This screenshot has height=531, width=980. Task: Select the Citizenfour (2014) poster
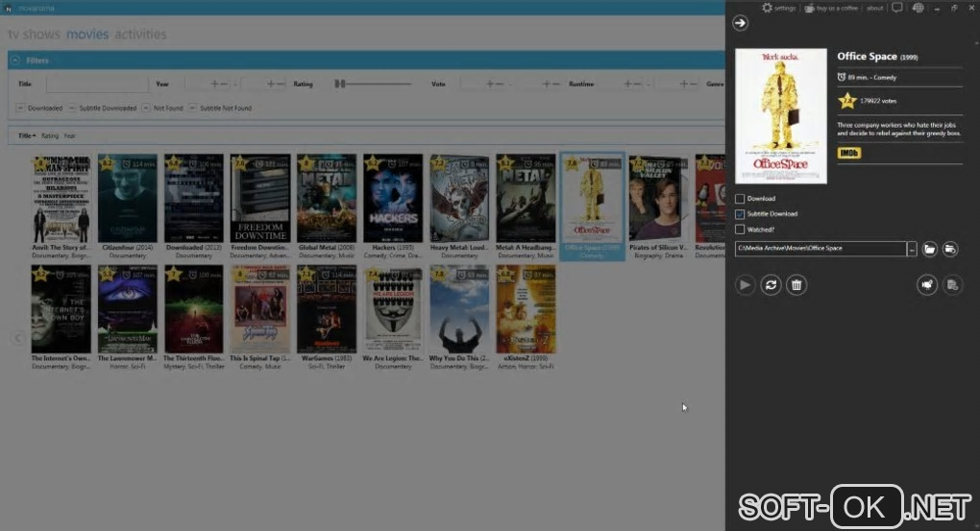(128, 199)
